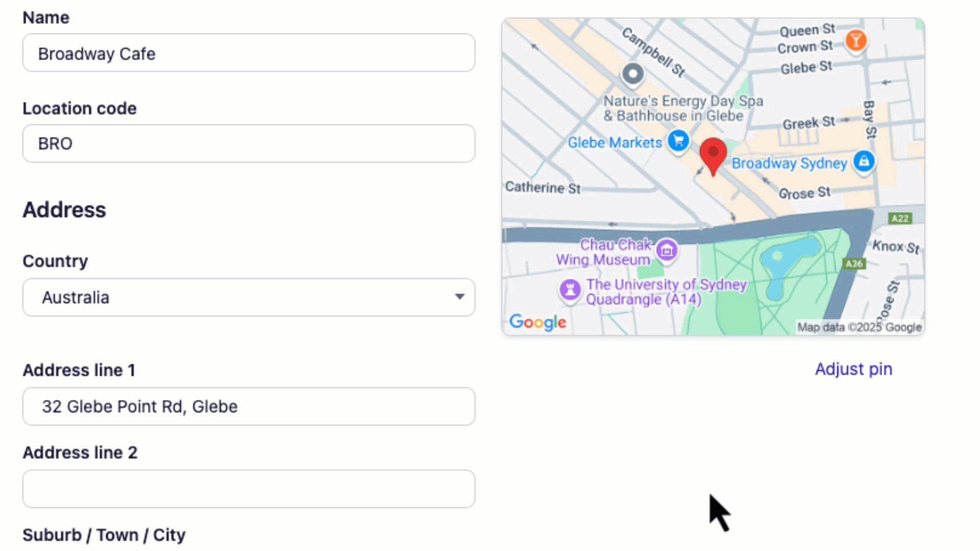Viewport: 980px width, 551px height.
Task: Click the Bay St label on map
Action: click(x=869, y=119)
